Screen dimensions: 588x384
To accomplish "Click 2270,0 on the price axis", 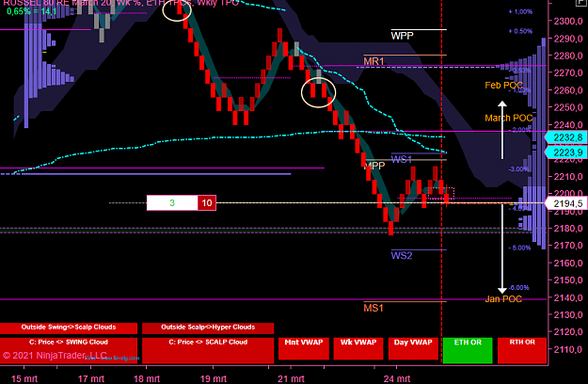I will click(568, 72).
